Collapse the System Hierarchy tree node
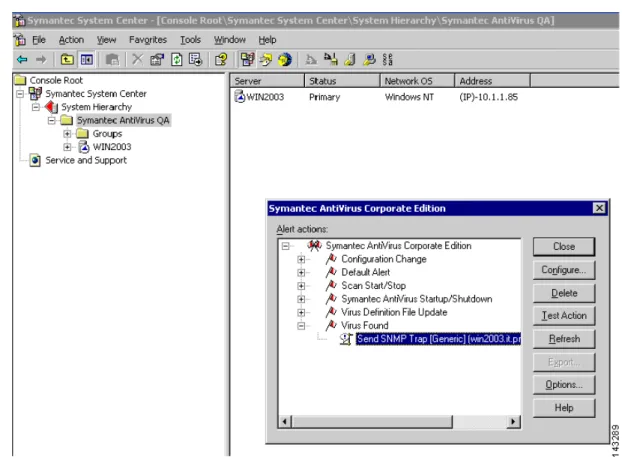The height and width of the screenshot is (457, 622). coord(36,107)
